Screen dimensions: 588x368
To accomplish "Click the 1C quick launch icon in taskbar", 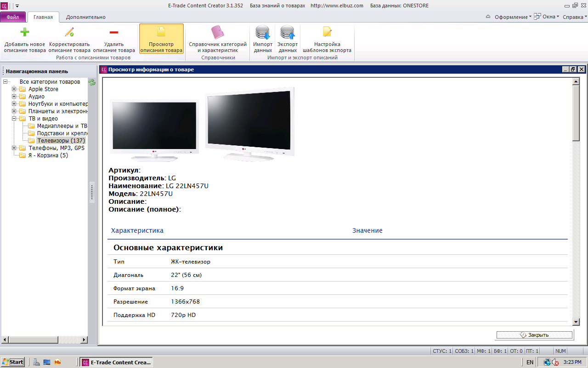I will coord(57,362).
